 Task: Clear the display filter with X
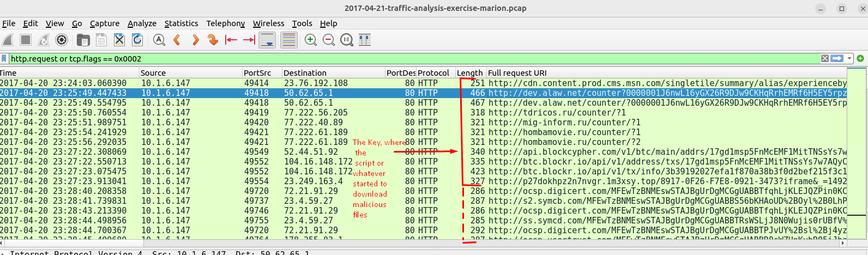(825, 58)
